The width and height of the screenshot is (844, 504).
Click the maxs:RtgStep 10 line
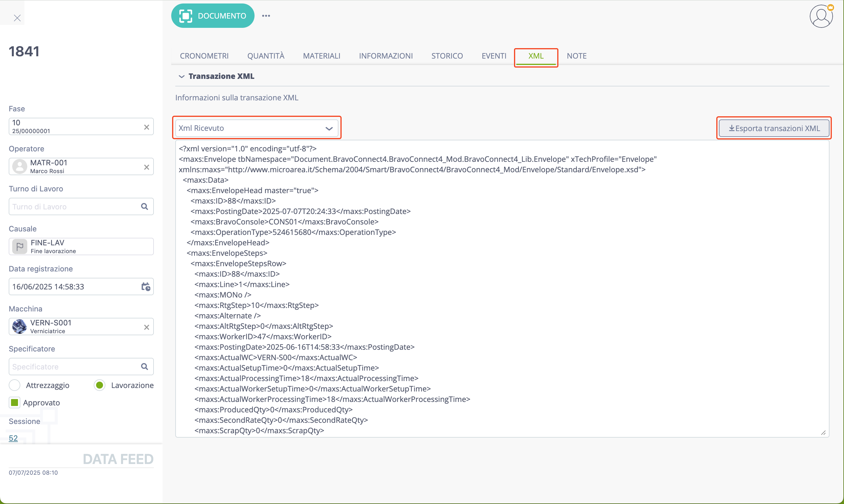[x=257, y=305]
